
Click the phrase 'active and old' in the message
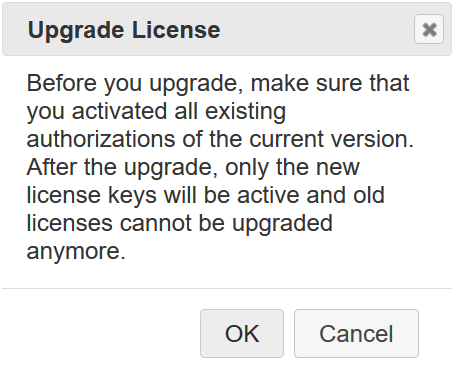(311, 195)
